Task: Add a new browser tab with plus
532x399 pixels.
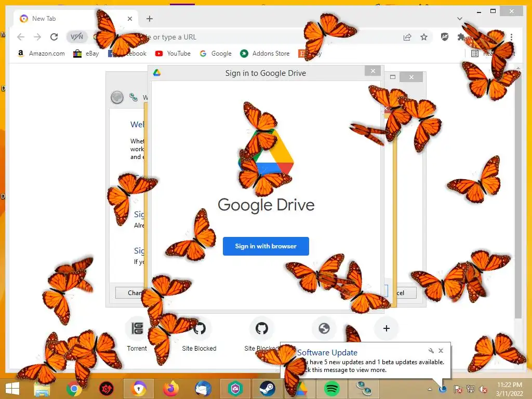Action: [150, 19]
